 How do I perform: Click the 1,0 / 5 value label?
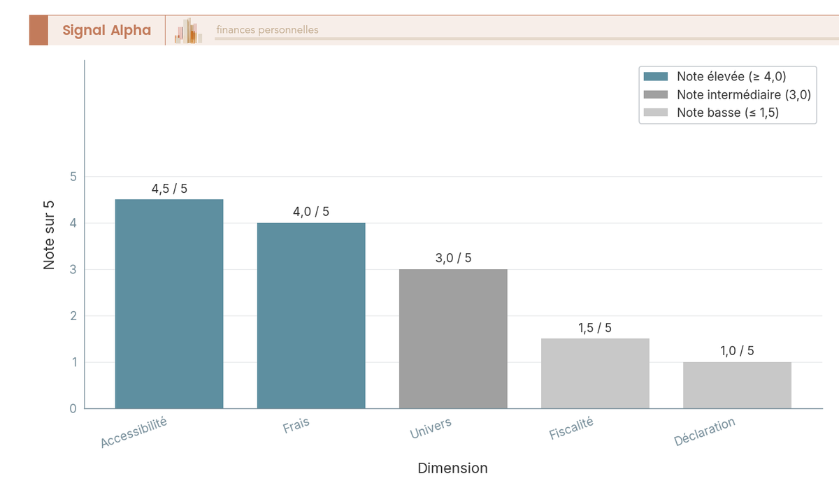pos(737,351)
